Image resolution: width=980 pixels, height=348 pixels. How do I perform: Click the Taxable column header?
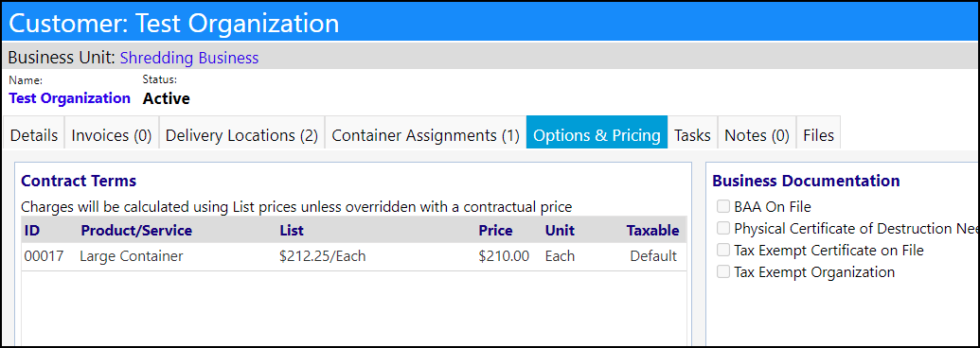pyautogui.click(x=652, y=231)
